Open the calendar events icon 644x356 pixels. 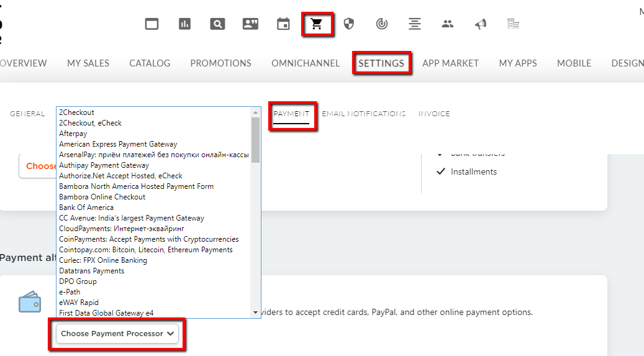[x=283, y=24]
